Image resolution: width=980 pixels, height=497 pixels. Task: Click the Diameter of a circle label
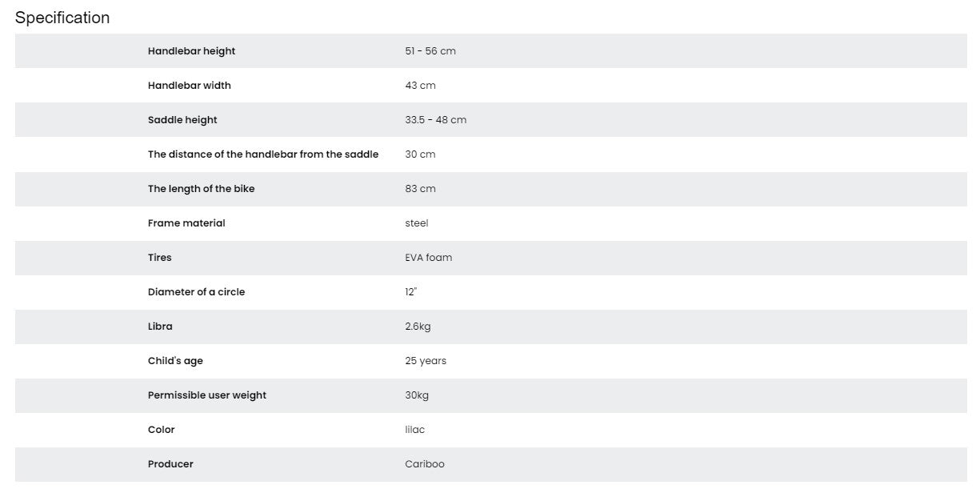point(196,292)
